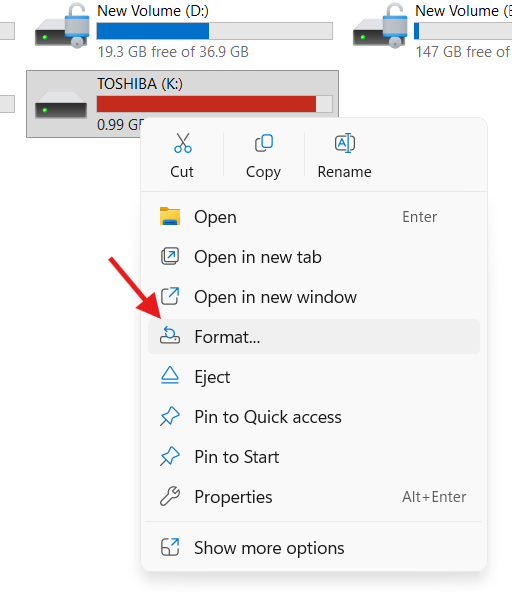Screen dimensions: 512x592
Task: Click the Copy icon in context menu
Action: tap(264, 143)
